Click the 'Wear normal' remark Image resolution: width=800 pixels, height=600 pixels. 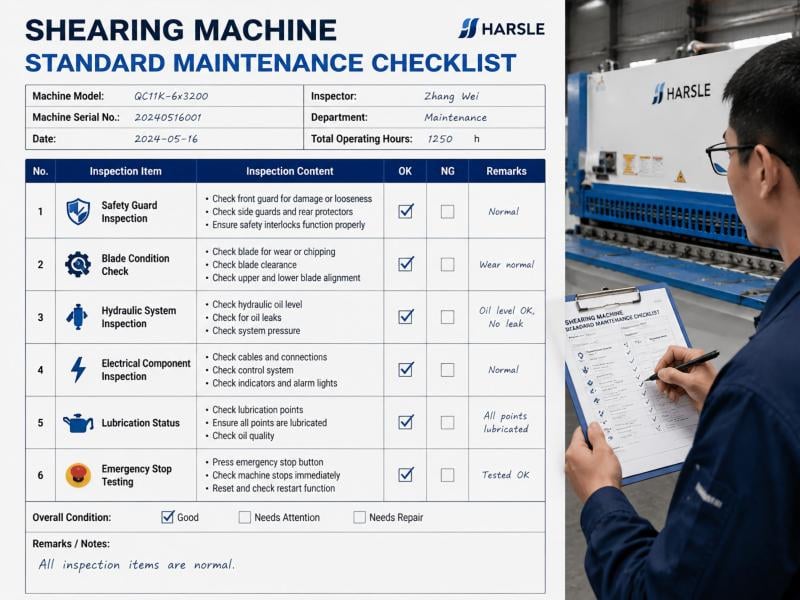tap(506, 264)
